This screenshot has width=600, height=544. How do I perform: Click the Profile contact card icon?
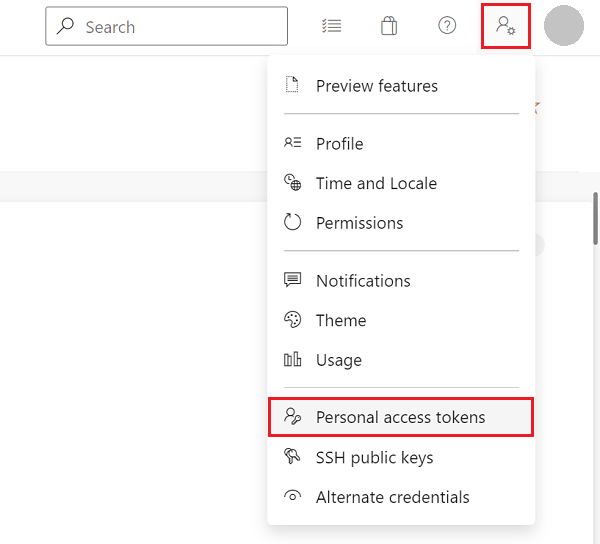292,143
